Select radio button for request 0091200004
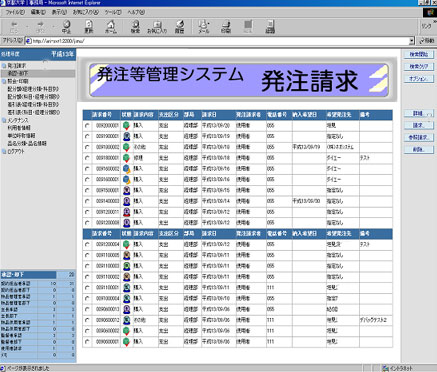This screenshot has height=372, width=437. click(x=87, y=244)
